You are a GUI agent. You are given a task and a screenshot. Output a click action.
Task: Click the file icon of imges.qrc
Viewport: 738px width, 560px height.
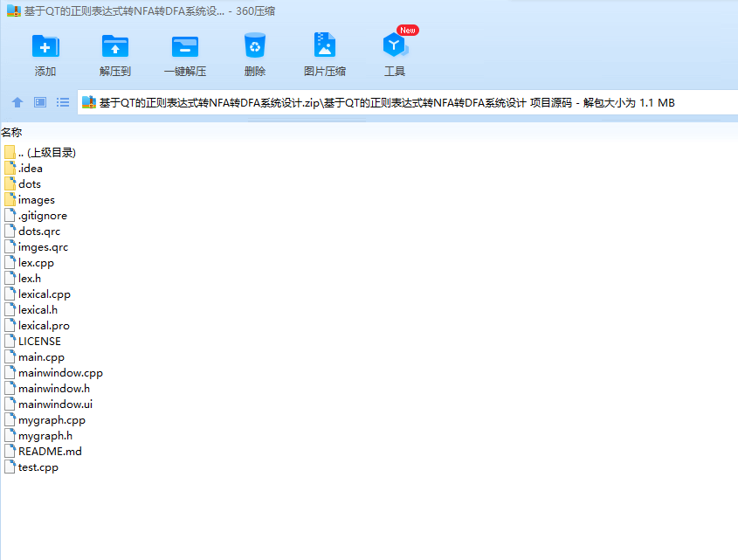point(10,246)
